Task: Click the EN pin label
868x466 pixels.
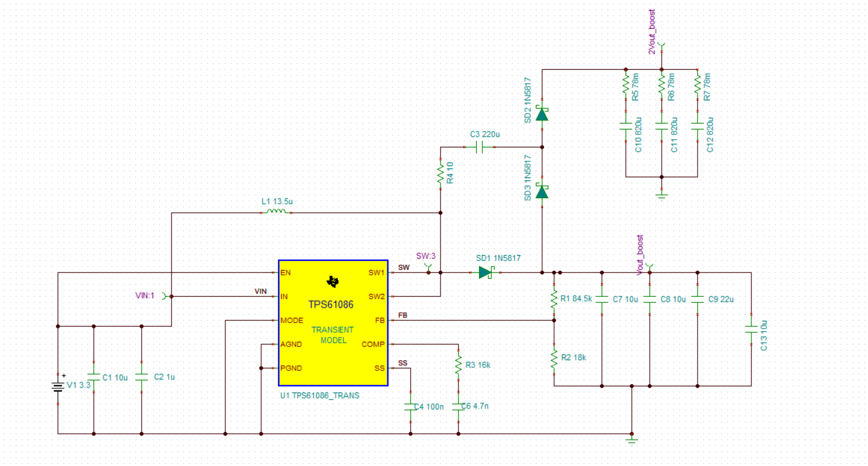Action: (x=285, y=272)
